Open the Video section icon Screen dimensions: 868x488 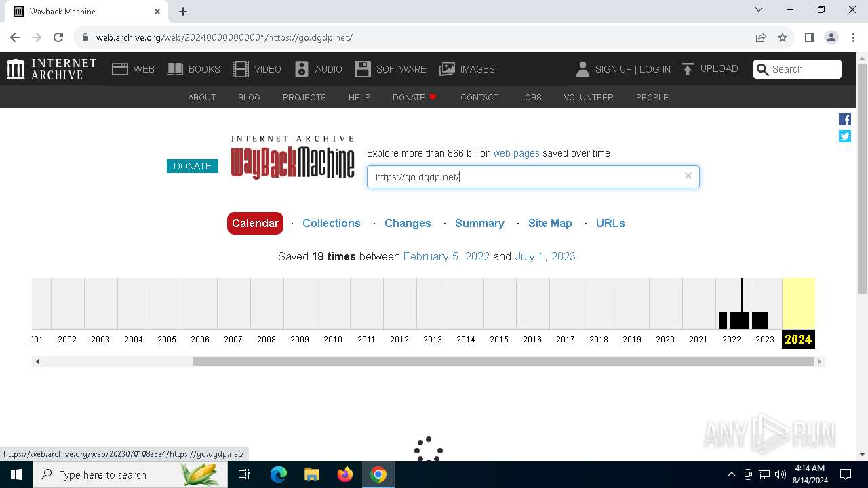point(241,68)
